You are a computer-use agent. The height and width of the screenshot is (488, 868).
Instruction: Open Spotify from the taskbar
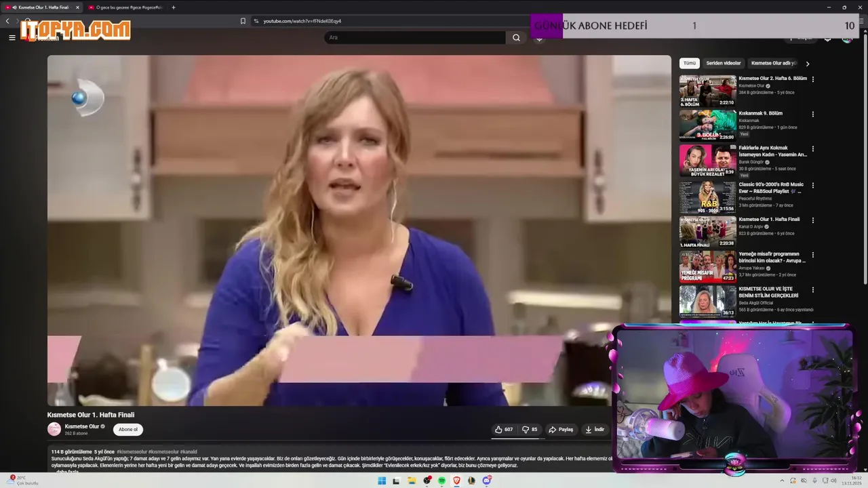point(441,481)
